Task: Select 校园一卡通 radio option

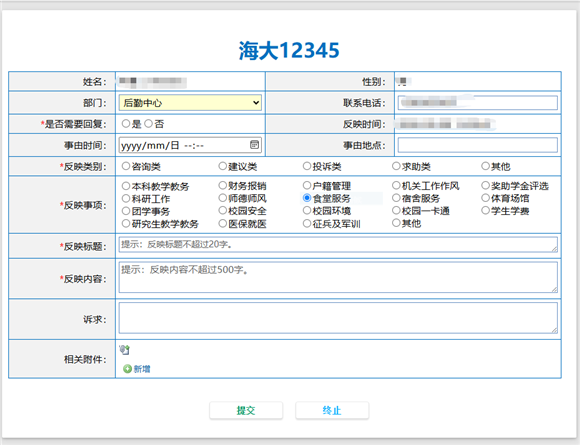Action: pos(396,210)
